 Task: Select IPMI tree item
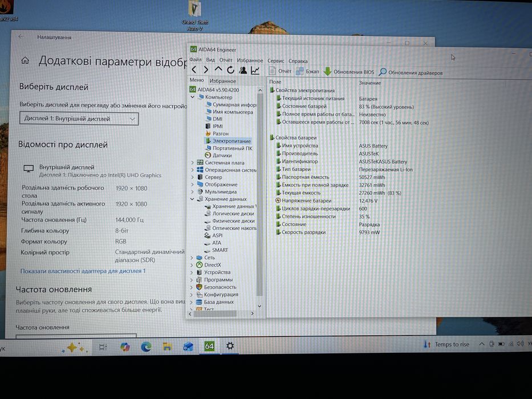pos(214,126)
